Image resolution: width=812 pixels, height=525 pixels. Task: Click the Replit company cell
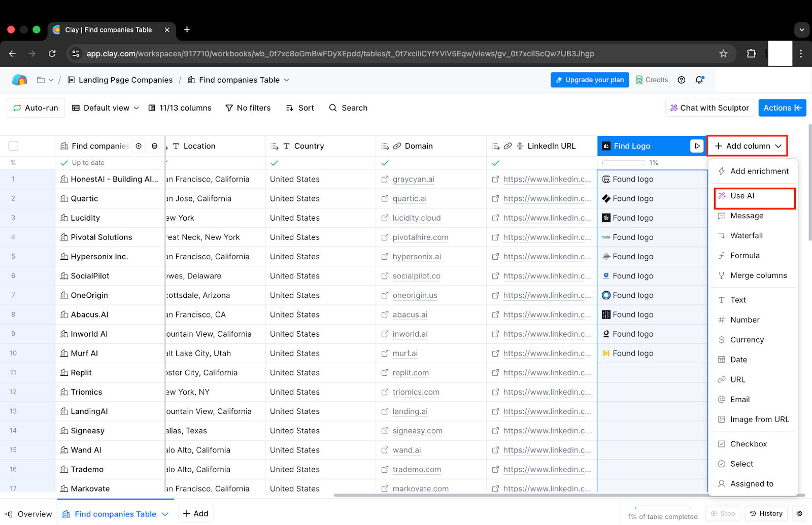pos(110,372)
